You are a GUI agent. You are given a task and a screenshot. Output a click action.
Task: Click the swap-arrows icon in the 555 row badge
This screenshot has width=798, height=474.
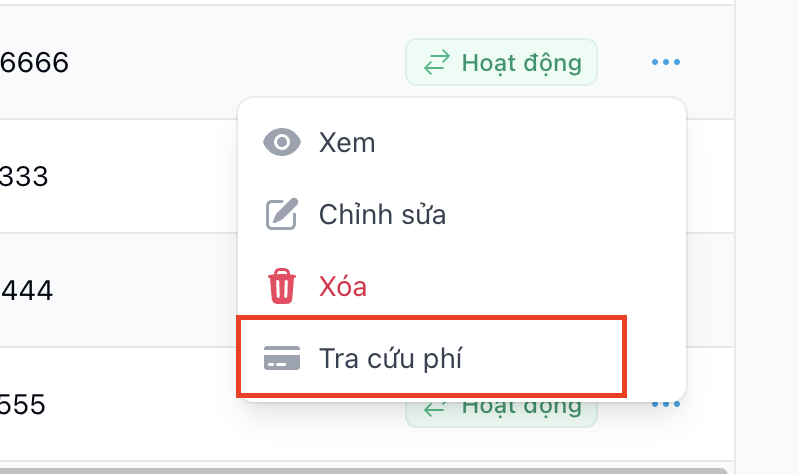pos(437,409)
